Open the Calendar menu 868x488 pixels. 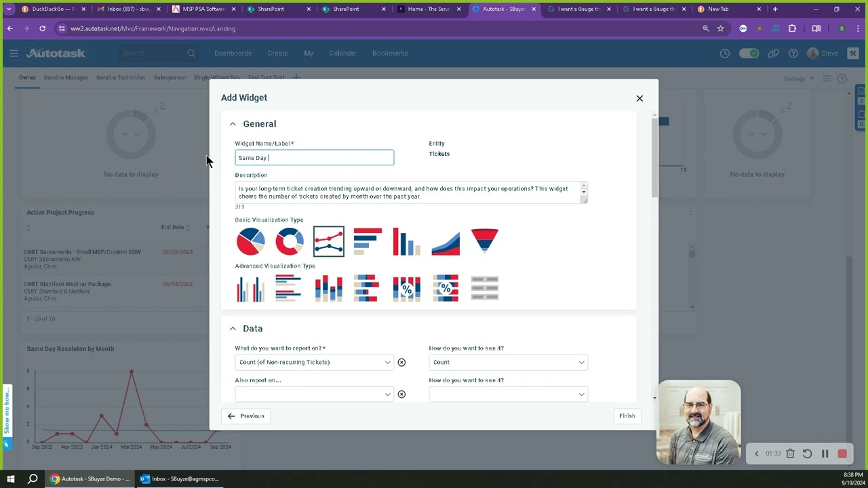pos(342,53)
